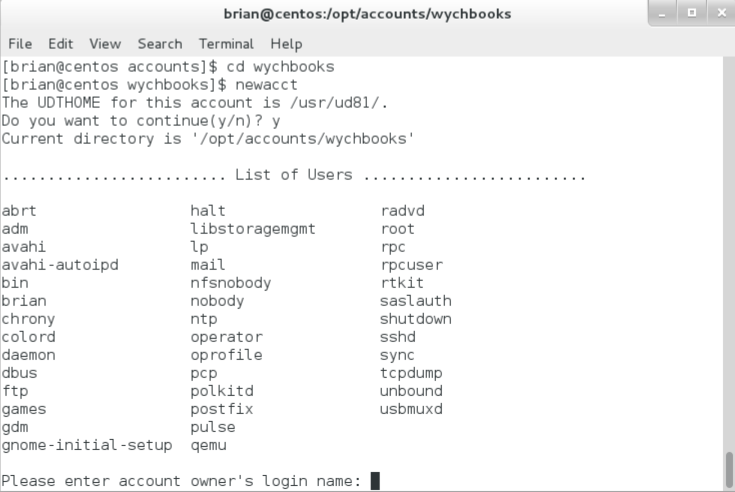
Task: Open the Search menu
Action: click(160, 44)
